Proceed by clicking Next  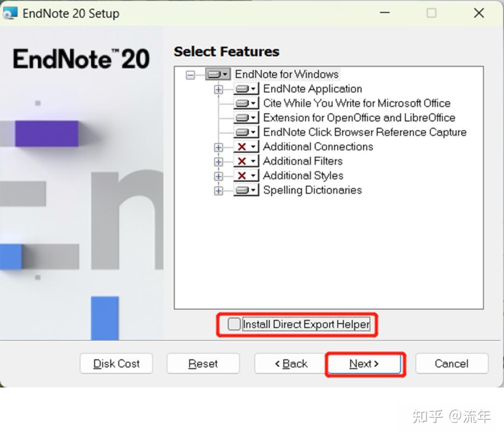click(x=364, y=364)
